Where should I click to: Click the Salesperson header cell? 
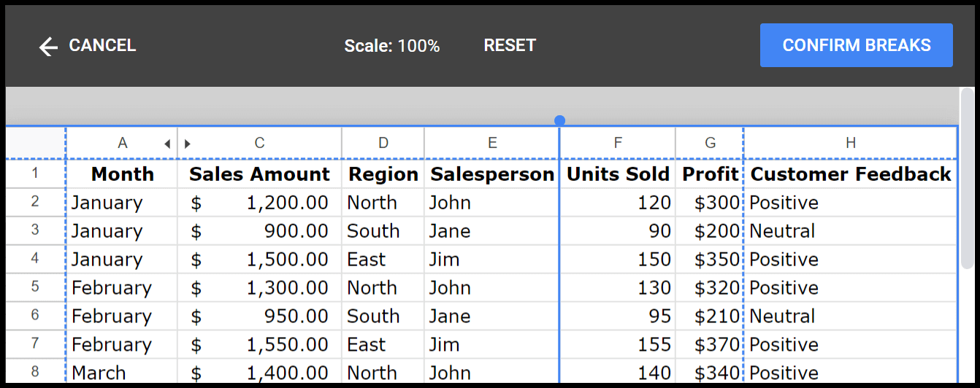click(491, 174)
